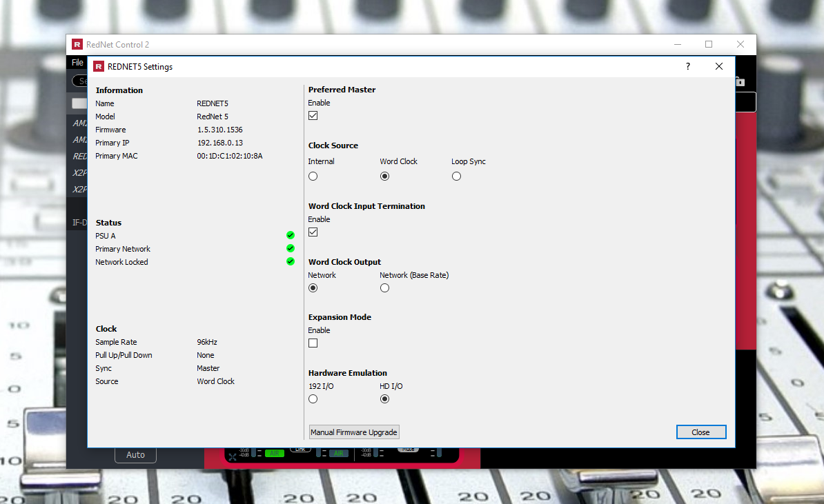Click the Pull Up/Pull Down value None
The height and width of the screenshot is (504, 824).
(206, 355)
